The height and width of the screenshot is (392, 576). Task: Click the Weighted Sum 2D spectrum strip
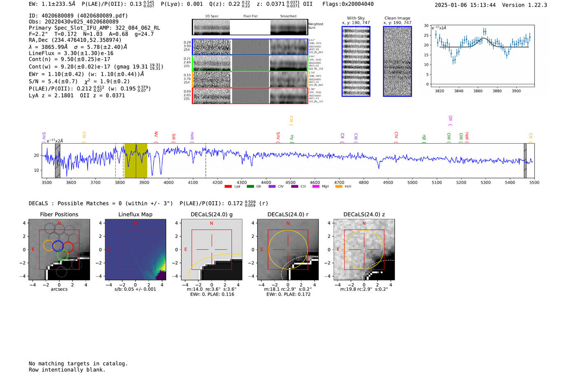pyautogui.click(x=250, y=27)
